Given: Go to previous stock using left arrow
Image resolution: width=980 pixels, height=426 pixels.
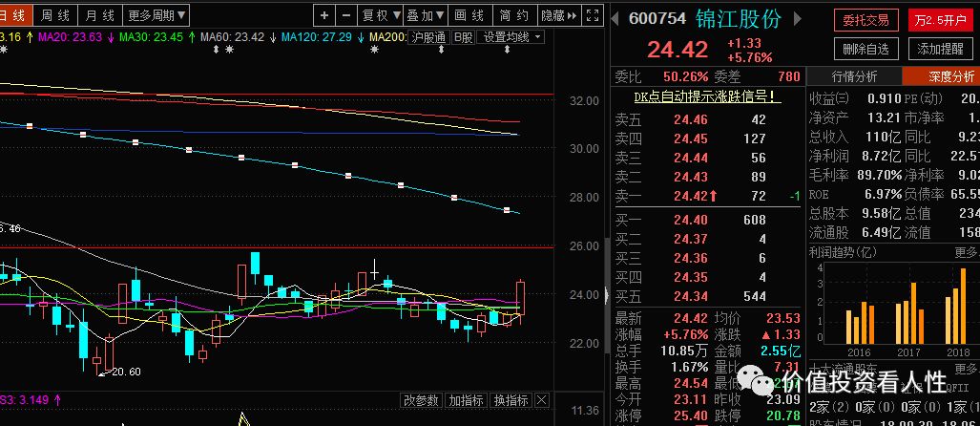Looking at the screenshot, I should pos(615,19).
